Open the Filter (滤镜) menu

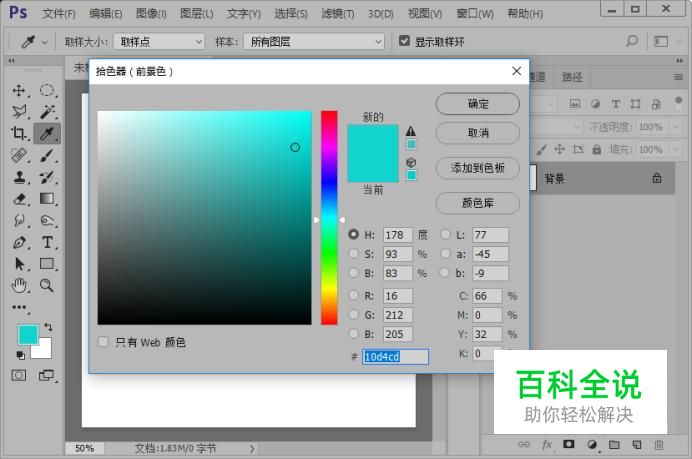click(338, 14)
